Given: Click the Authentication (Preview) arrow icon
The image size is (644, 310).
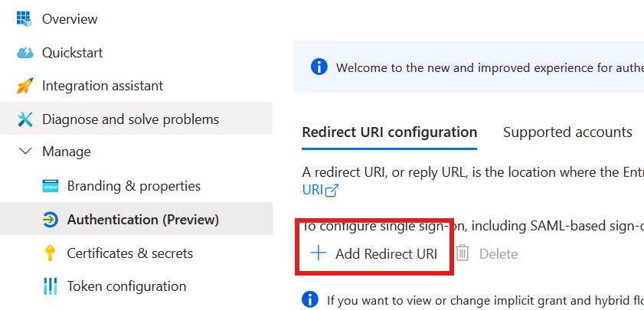Looking at the screenshot, I should pos(51,220).
